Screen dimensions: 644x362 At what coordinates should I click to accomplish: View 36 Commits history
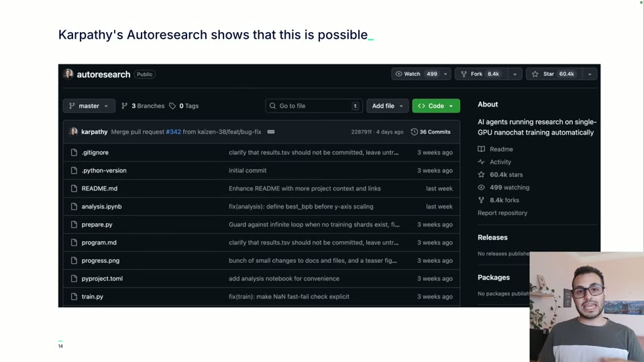coord(435,132)
